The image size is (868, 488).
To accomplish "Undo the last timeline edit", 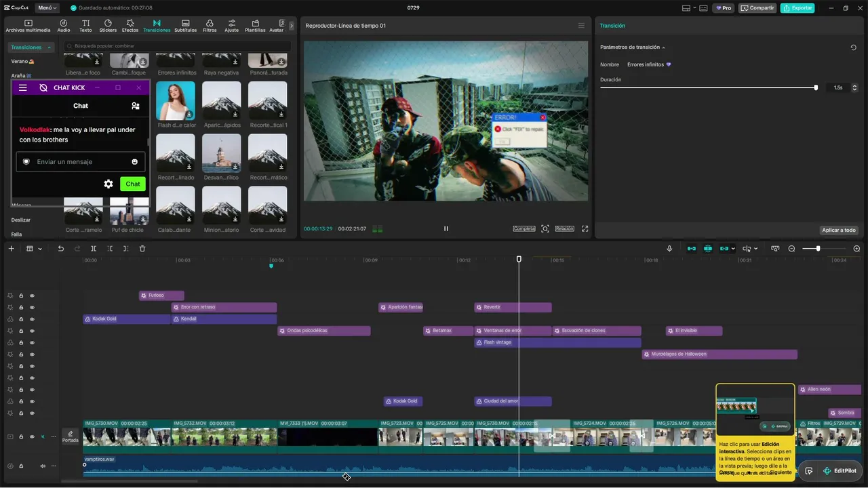I will click(60, 249).
